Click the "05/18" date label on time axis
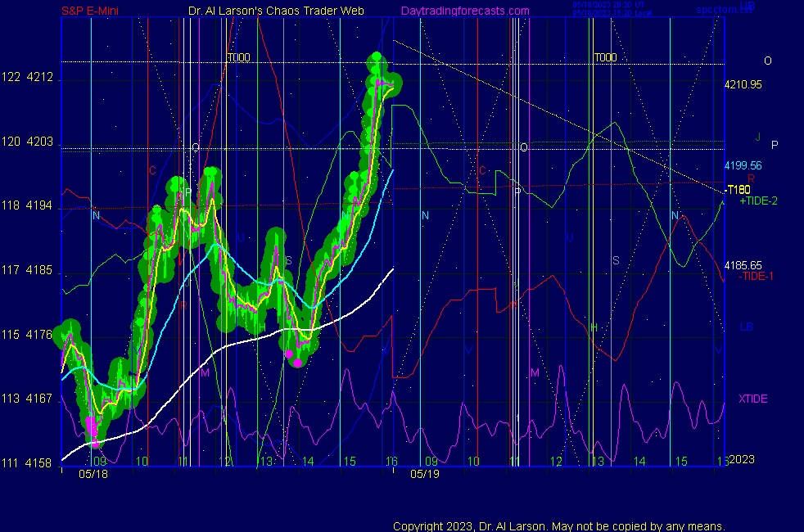804x532 pixels. tap(93, 474)
